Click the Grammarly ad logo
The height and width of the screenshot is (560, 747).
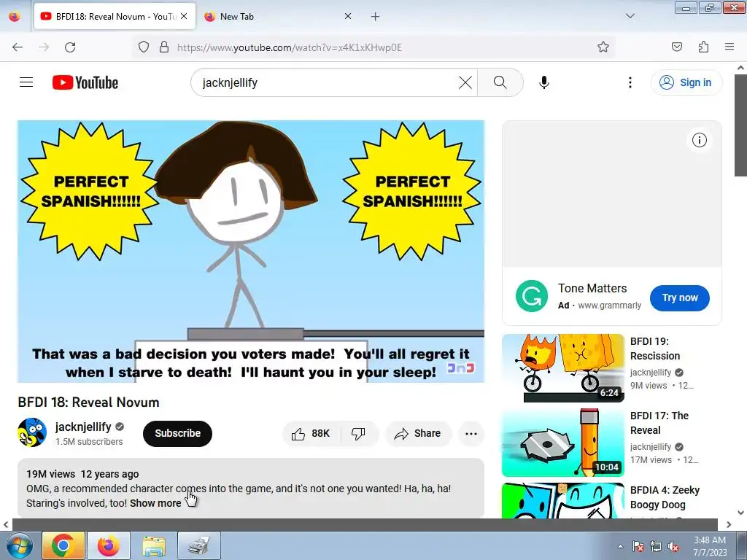[x=532, y=296]
